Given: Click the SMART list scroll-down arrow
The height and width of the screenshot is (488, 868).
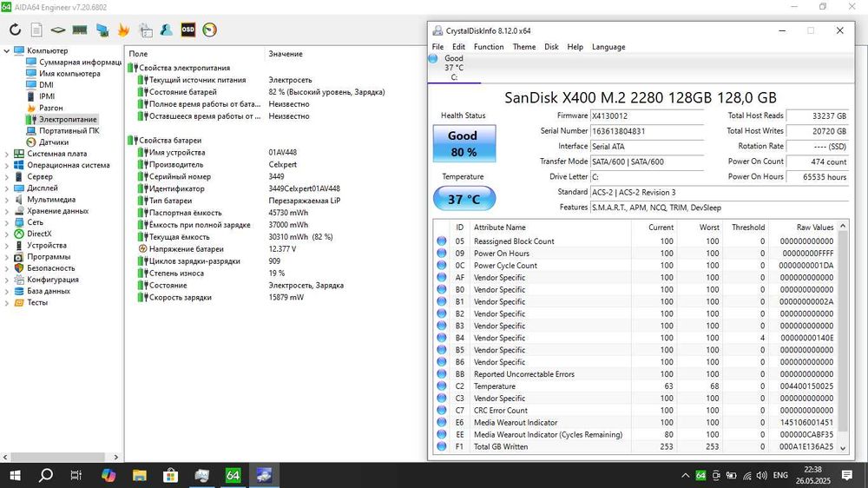Looking at the screenshot, I should pos(843,448).
